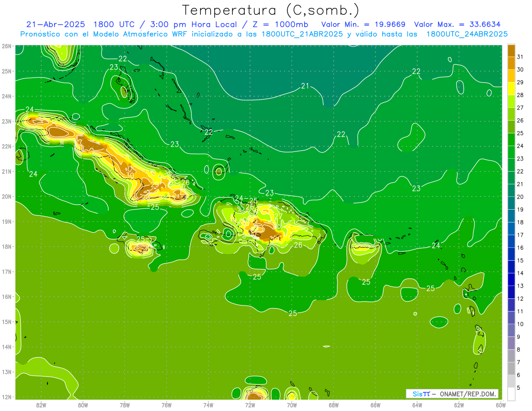Pick the white swatch below legend 5
This screenshot has height=411, width=532.
[x=511, y=394]
